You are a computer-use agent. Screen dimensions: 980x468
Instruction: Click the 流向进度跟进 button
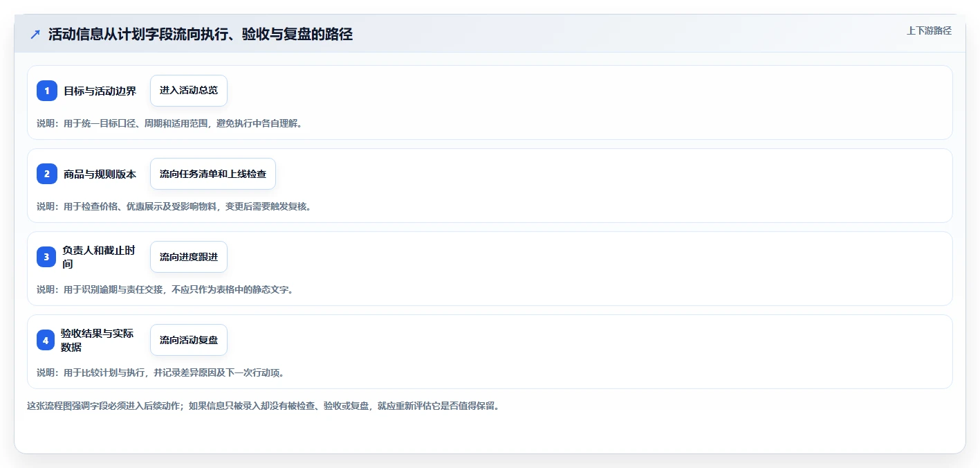tap(189, 257)
